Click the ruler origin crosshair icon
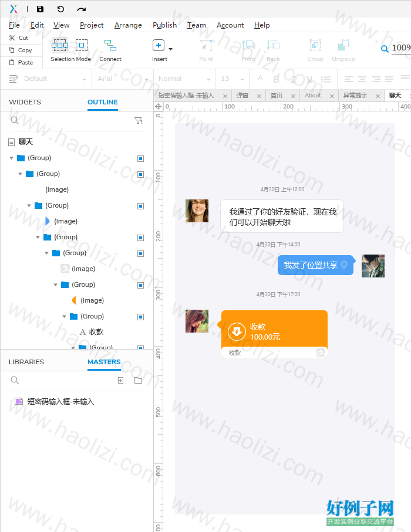 tap(159, 107)
